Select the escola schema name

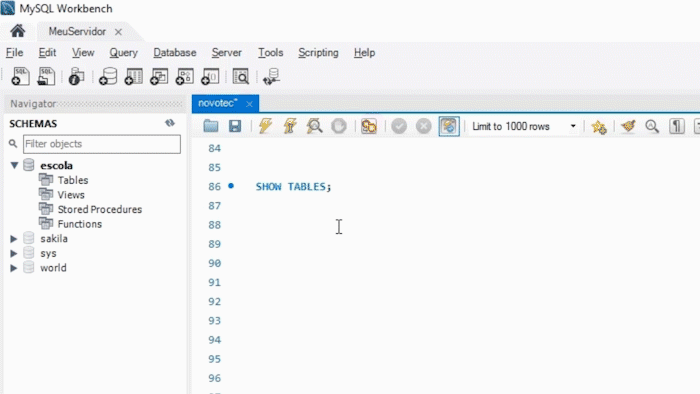[x=56, y=166]
